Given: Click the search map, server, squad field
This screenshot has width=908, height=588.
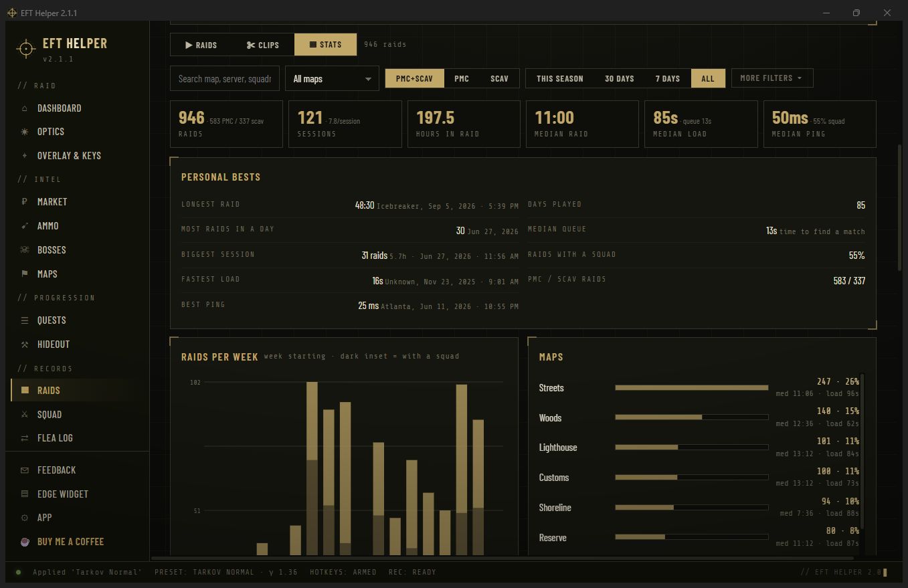Looking at the screenshot, I should [225, 78].
